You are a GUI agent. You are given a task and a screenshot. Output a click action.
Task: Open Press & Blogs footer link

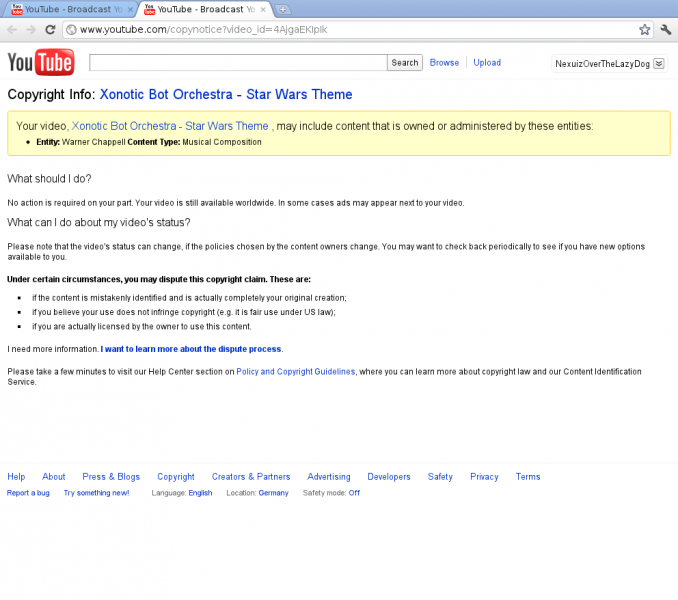tap(111, 476)
